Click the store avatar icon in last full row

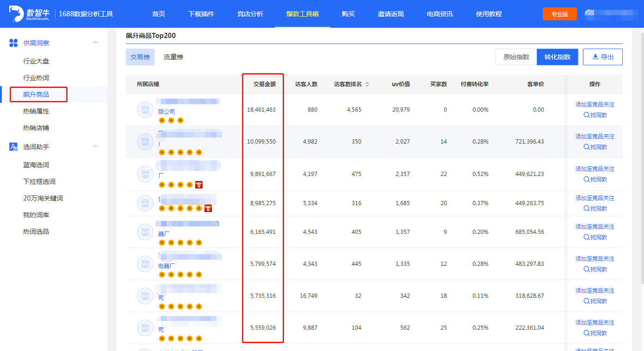(145, 328)
